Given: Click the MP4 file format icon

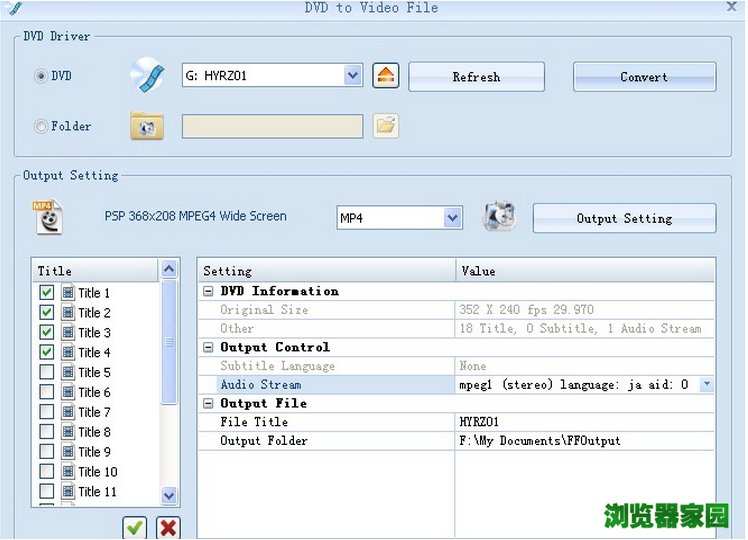Looking at the screenshot, I should [47, 217].
